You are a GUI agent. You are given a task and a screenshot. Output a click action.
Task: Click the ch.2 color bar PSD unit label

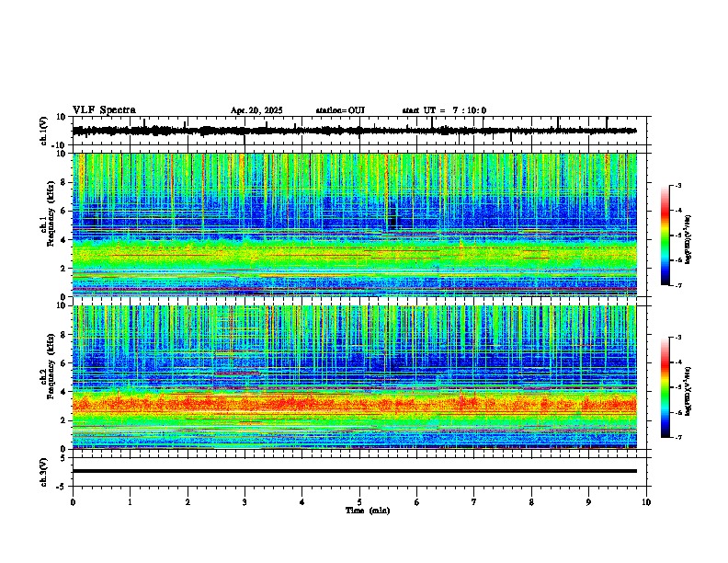[x=688, y=391]
